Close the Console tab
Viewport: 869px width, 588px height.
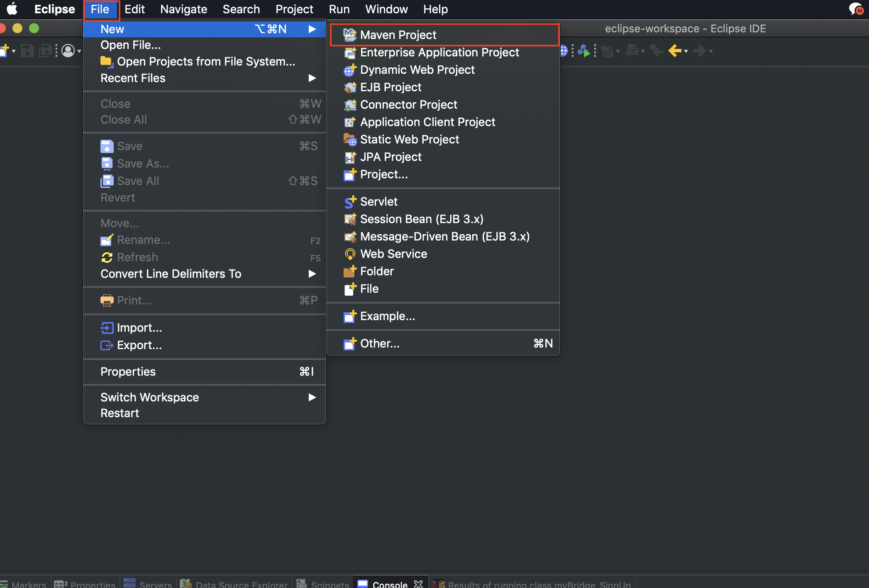418,584
